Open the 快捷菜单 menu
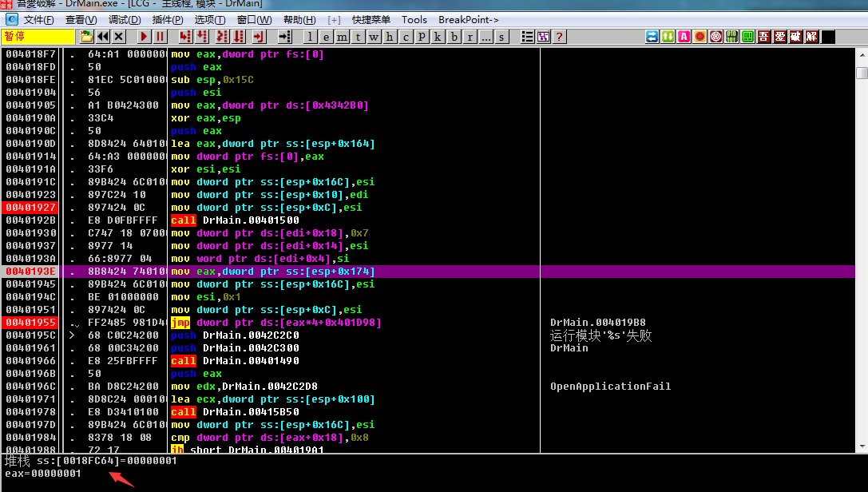 coord(371,20)
